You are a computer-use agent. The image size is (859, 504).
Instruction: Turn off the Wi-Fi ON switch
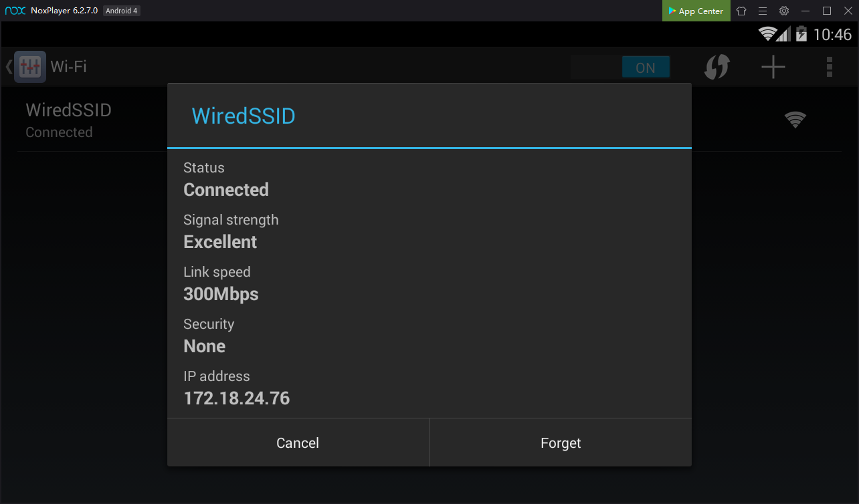(645, 68)
